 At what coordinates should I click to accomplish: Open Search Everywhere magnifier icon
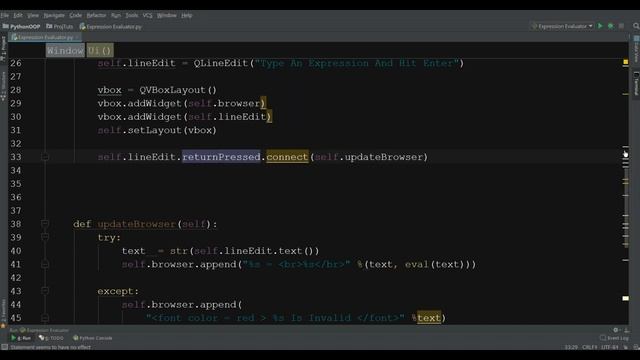636,26
